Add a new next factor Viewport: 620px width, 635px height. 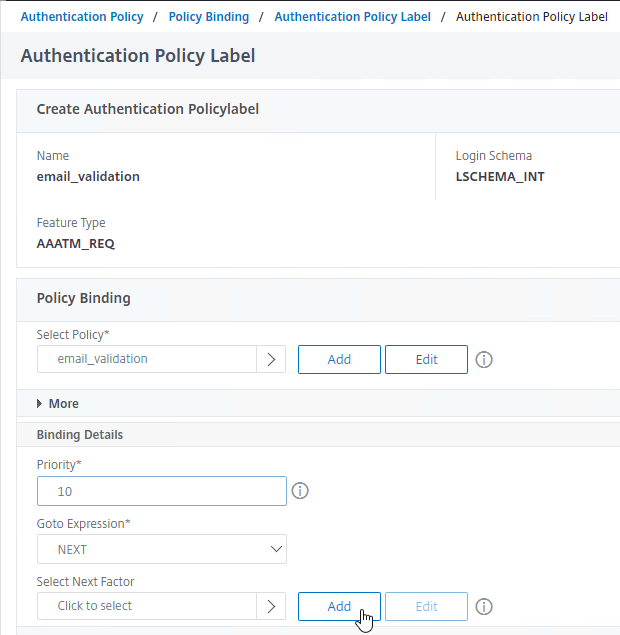point(339,607)
